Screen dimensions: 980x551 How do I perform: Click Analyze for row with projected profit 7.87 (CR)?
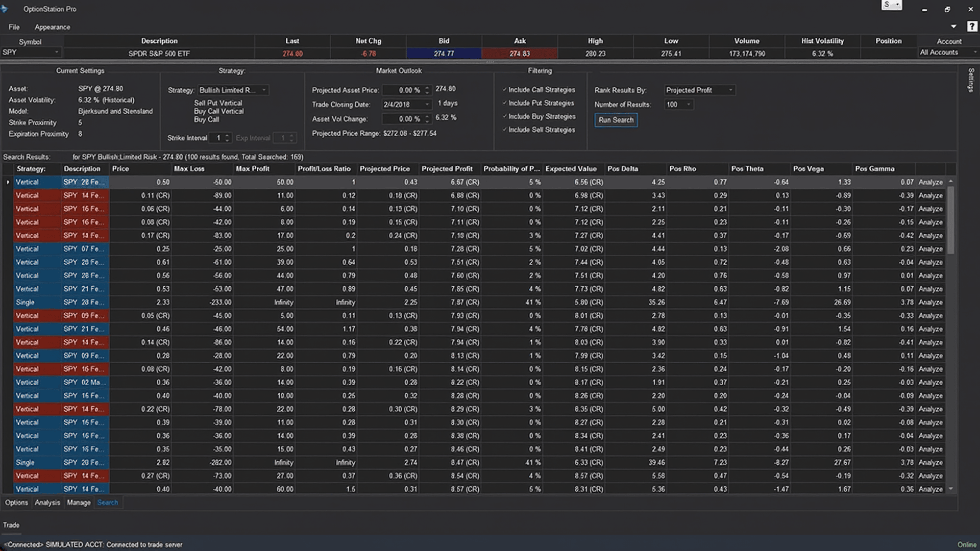point(930,303)
